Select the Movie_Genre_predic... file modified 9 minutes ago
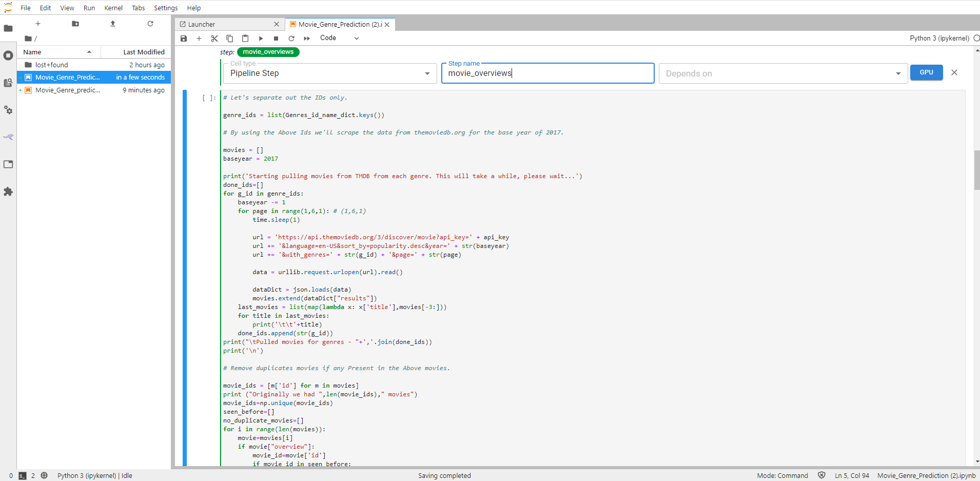This screenshot has height=481, width=980. click(x=94, y=90)
